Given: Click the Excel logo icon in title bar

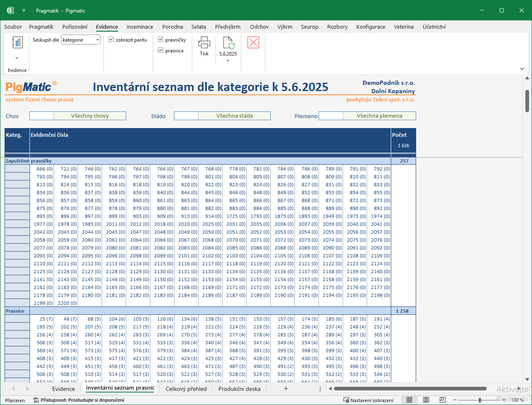Looking at the screenshot, I should [x=10, y=10].
